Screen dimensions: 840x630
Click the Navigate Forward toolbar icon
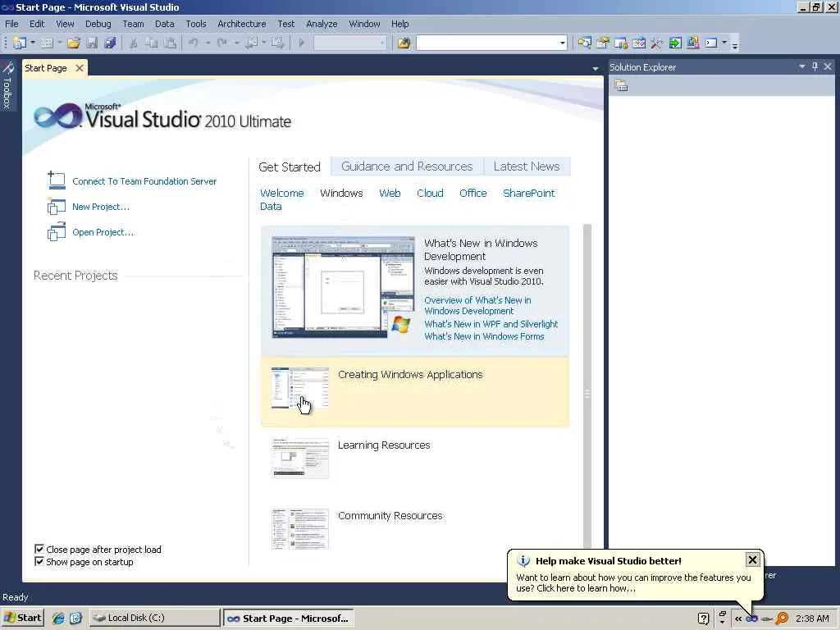click(277, 43)
